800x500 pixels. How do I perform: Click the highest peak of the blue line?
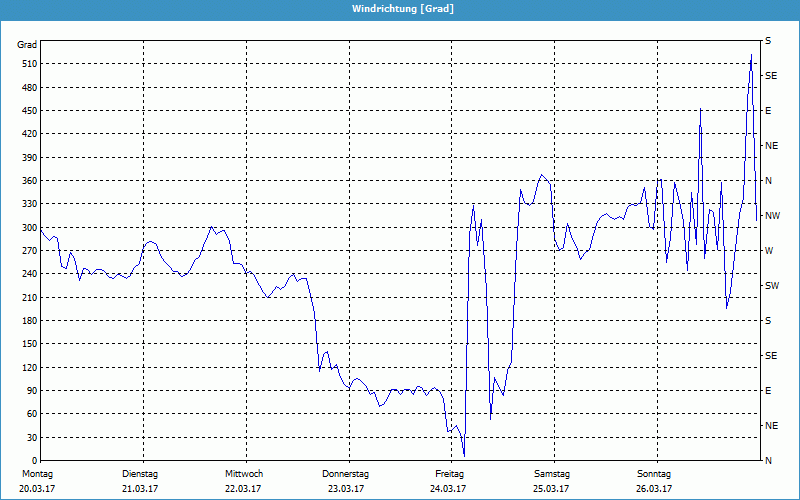751,55
